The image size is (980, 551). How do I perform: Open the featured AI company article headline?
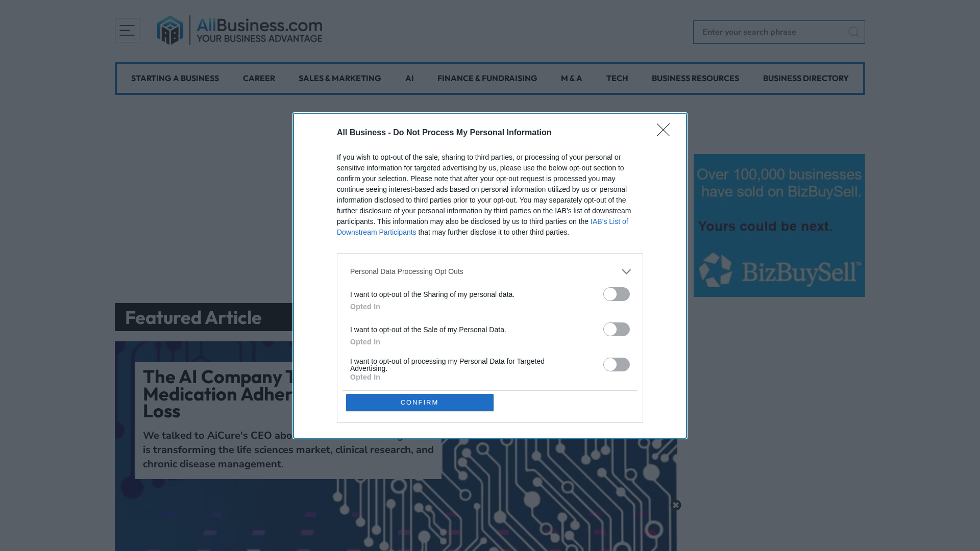(x=218, y=394)
